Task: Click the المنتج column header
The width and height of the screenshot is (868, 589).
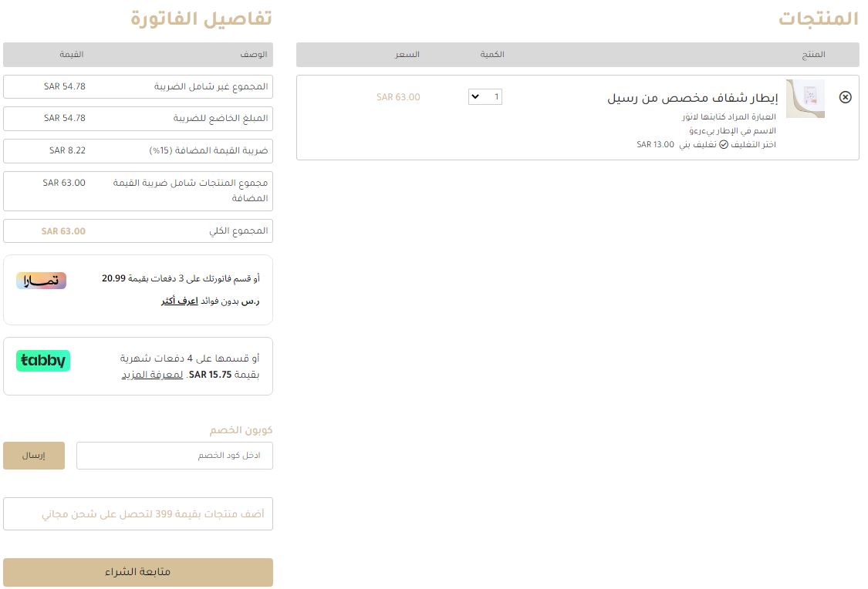Action: 813,55
